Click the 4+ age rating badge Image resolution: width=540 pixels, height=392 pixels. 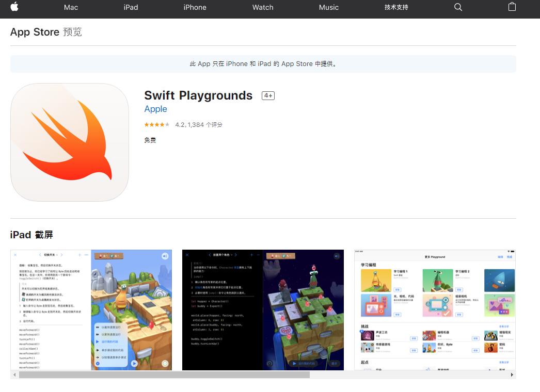click(268, 96)
